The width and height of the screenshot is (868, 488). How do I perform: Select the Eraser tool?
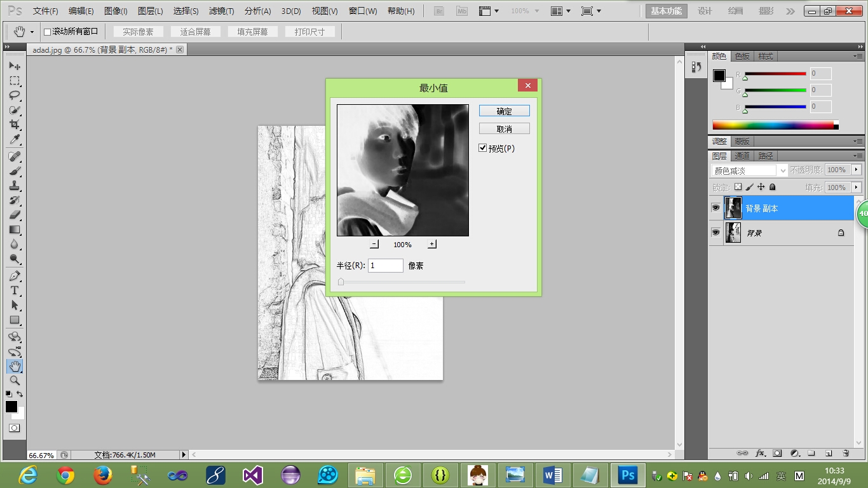(x=15, y=215)
